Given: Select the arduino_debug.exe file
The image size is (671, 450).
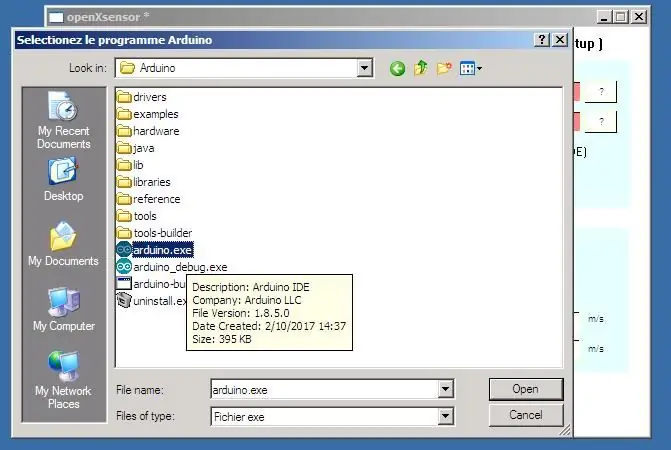Looking at the screenshot, I should 172,267.
